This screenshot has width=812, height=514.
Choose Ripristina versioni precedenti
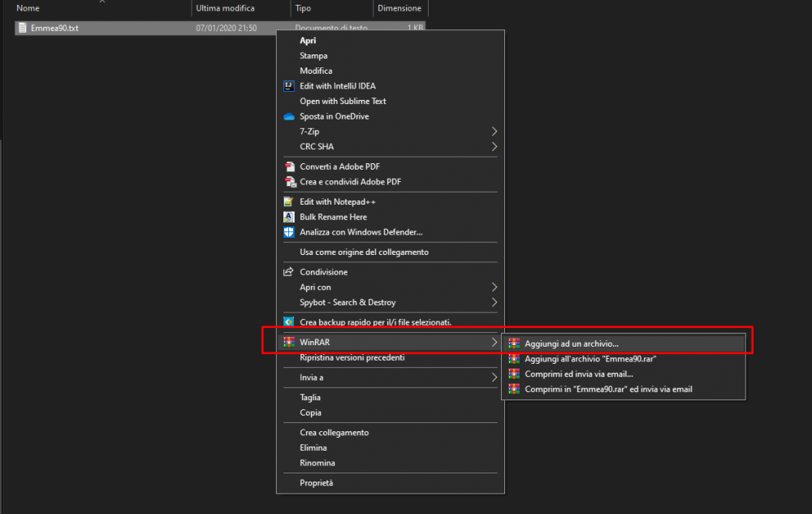pyautogui.click(x=352, y=357)
